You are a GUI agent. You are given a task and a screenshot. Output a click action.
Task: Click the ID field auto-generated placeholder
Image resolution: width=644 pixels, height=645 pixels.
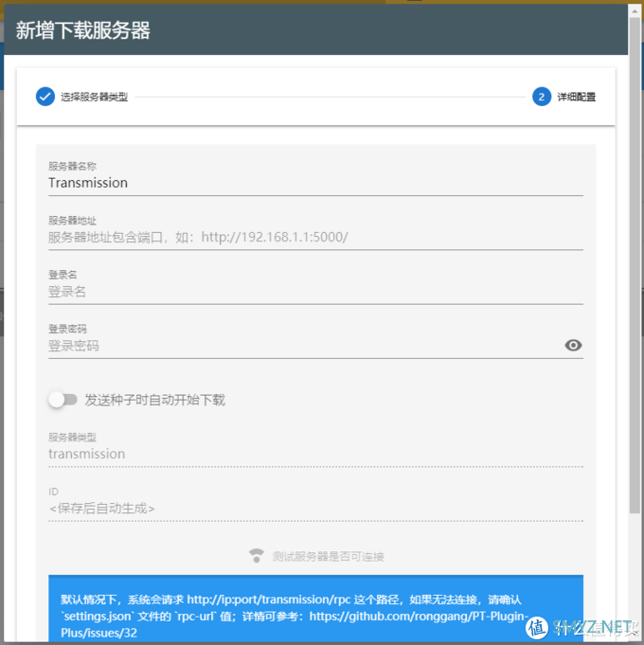[x=315, y=509]
